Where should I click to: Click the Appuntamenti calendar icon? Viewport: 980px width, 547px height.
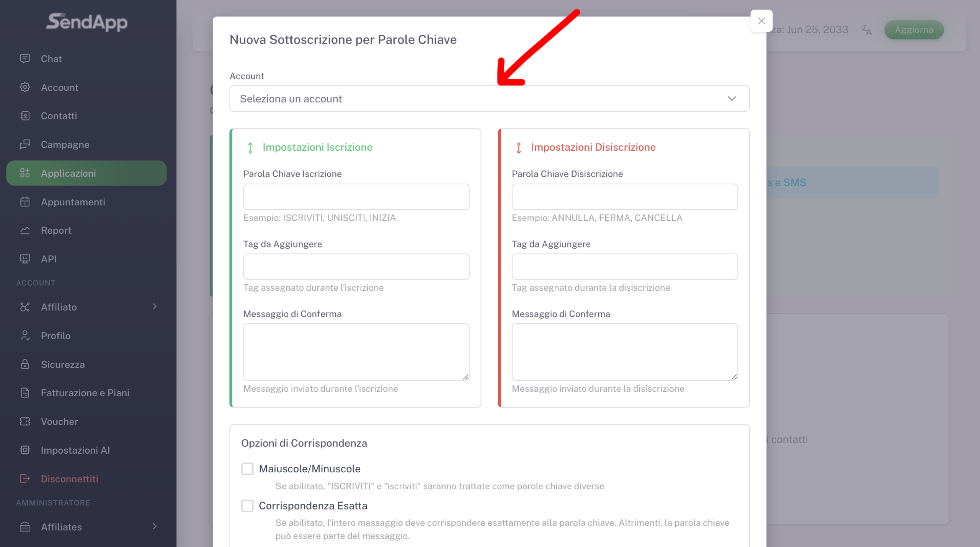[x=25, y=202]
